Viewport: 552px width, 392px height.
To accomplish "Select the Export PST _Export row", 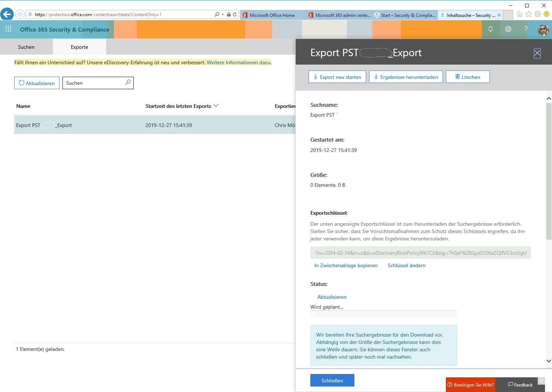I will 155,125.
